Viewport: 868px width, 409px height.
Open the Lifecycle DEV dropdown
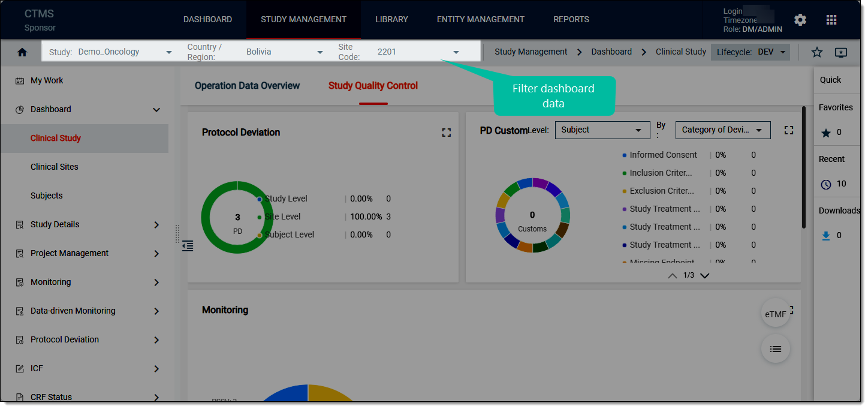pyautogui.click(x=751, y=52)
